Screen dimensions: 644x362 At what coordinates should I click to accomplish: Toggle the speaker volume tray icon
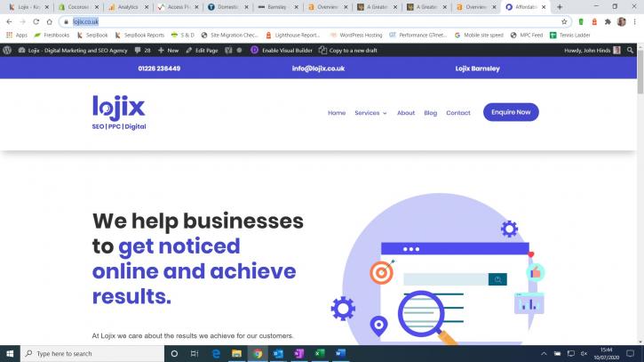click(x=584, y=354)
